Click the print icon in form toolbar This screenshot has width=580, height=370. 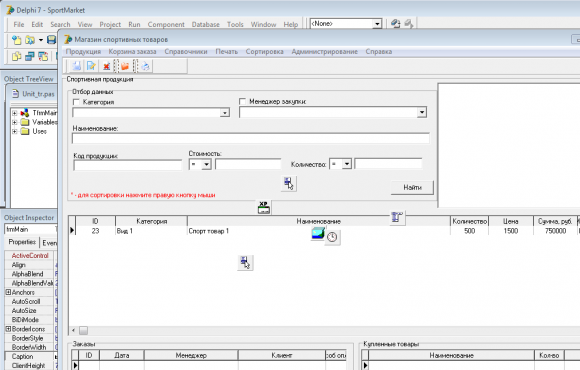(145, 66)
